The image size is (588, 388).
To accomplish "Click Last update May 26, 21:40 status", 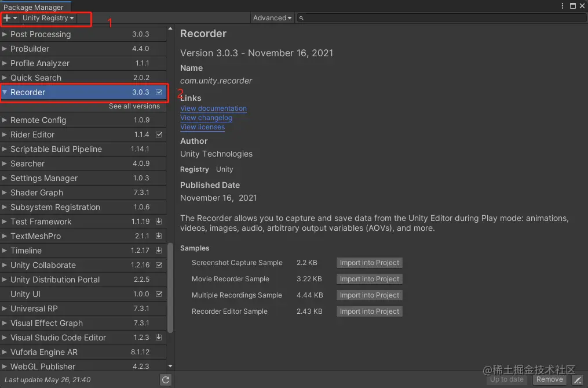I will 48,380.
